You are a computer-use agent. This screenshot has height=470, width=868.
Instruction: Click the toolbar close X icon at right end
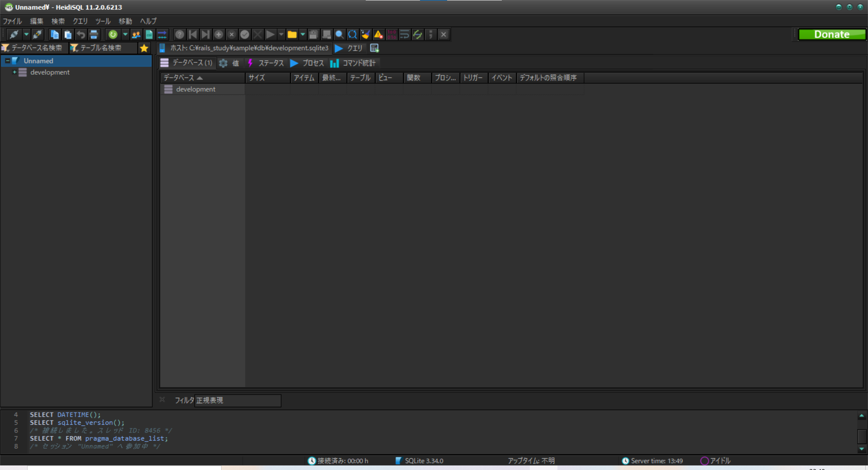(444, 34)
